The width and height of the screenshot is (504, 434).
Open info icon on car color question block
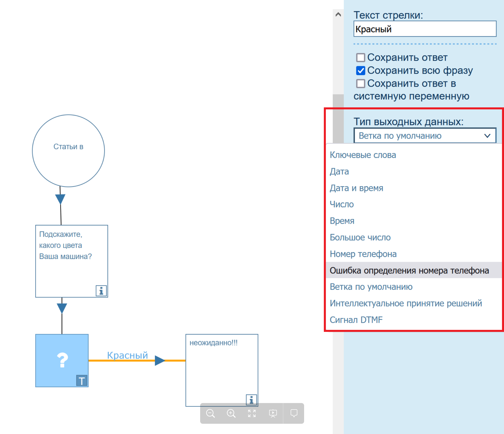click(101, 291)
